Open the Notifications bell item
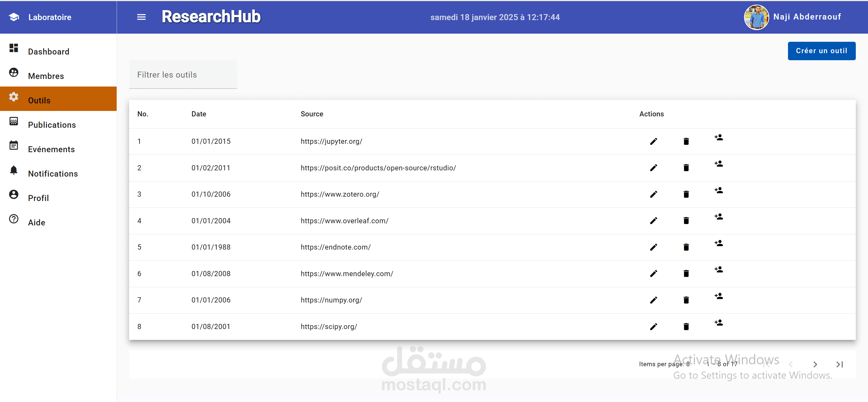The image size is (868, 402). point(53,174)
